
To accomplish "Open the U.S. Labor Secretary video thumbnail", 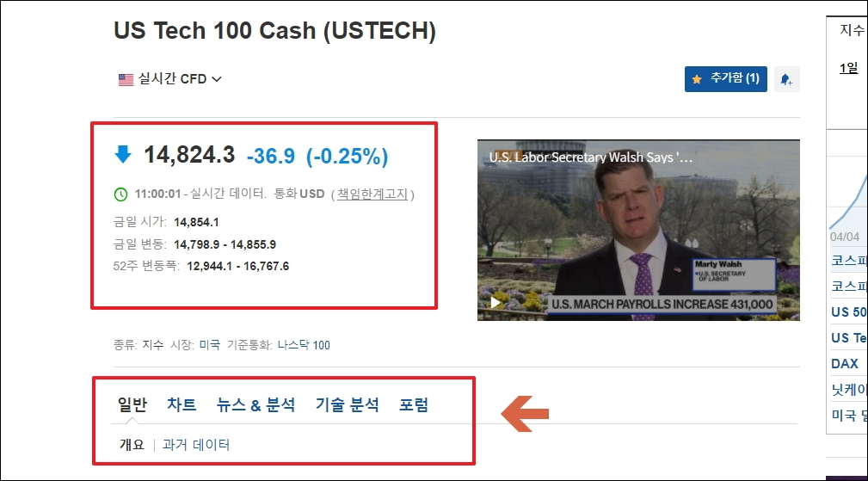I will point(638,230).
